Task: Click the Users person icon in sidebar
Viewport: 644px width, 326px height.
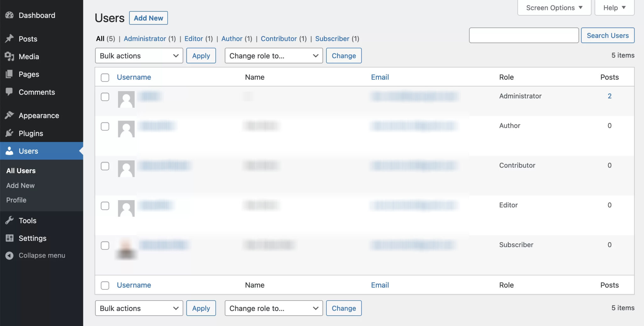Action: click(x=9, y=151)
